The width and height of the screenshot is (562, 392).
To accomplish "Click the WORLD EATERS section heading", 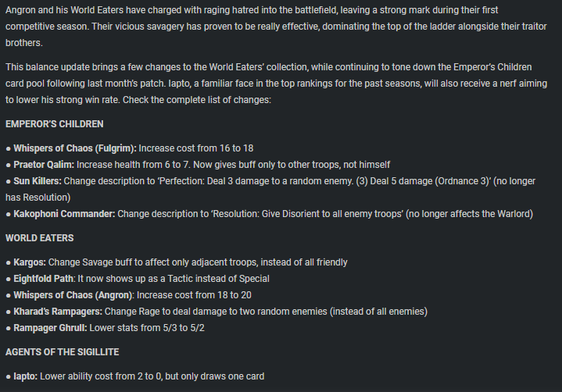I will click(39, 238).
